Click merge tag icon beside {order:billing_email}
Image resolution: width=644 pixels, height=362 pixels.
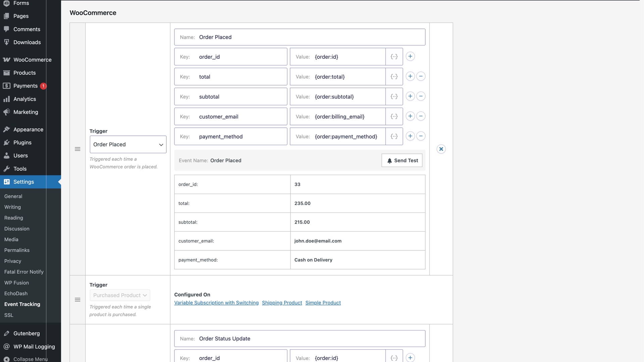coord(394,116)
